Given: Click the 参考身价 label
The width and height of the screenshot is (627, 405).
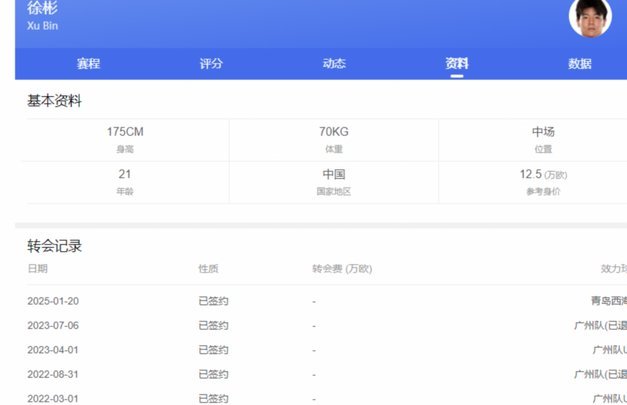Looking at the screenshot, I should point(543,192).
